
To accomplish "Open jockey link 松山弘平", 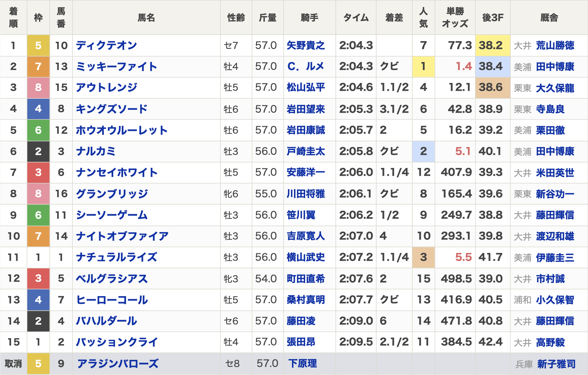I will (306, 88).
